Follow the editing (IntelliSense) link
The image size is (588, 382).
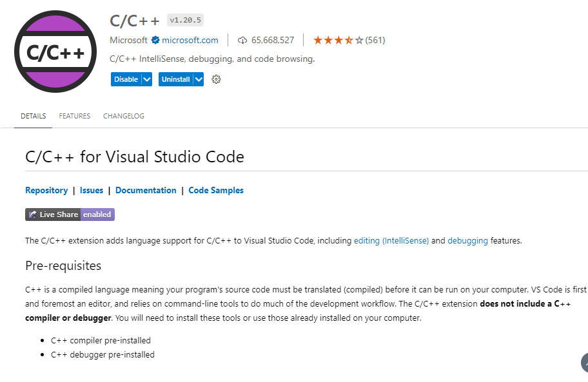point(391,241)
